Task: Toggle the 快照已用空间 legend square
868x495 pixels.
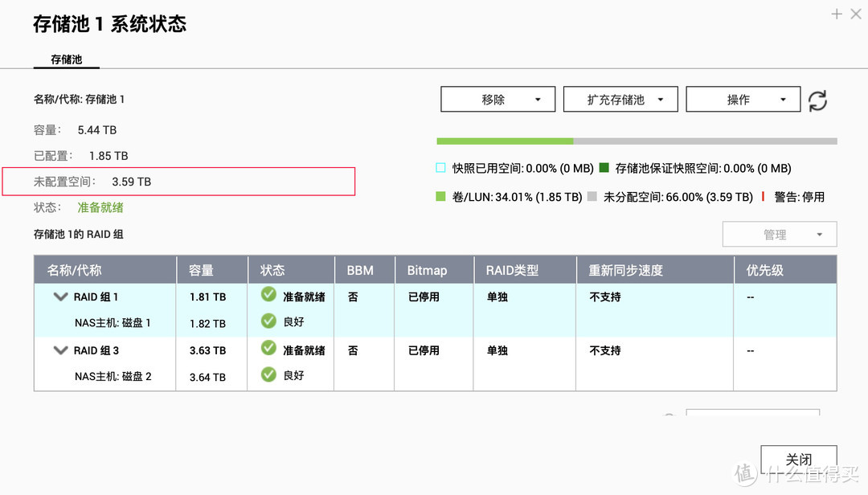Action: click(x=440, y=168)
